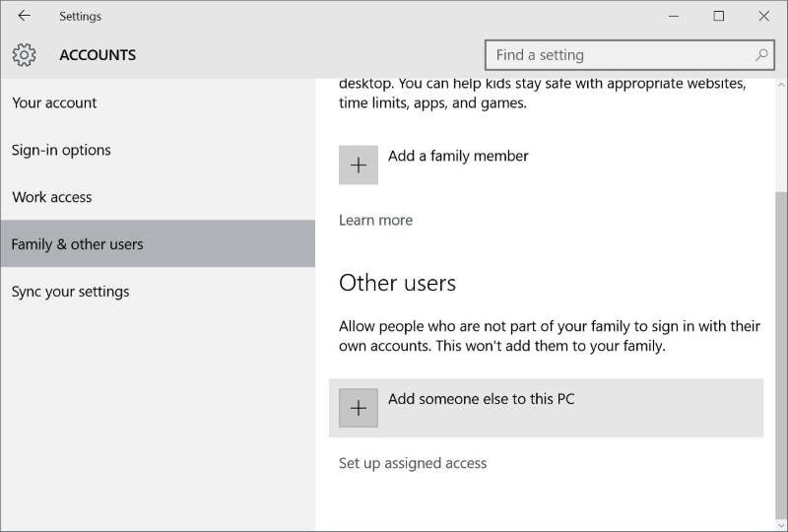Click plus icon for Add a family member
The width and height of the screenshot is (788, 532).
coord(359,165)
